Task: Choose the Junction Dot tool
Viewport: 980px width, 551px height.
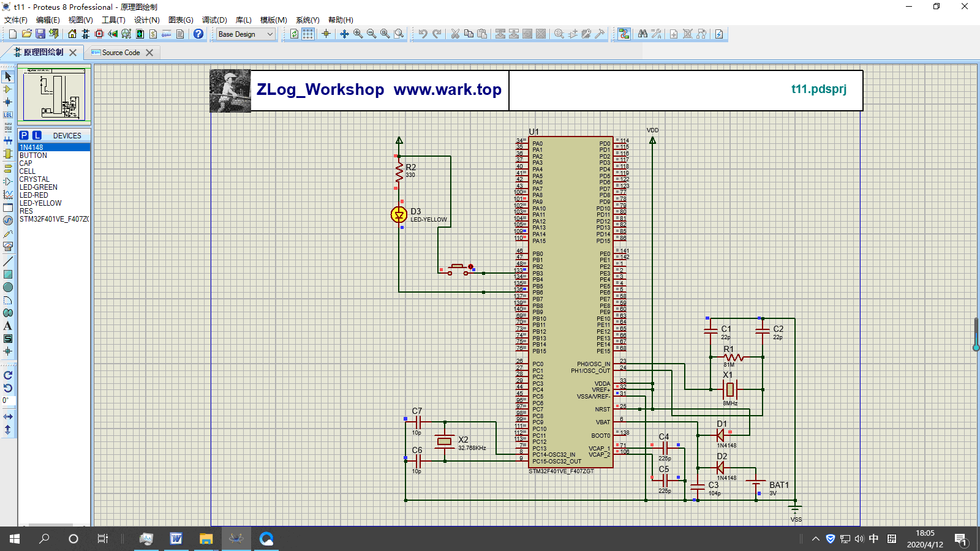Action: [8, 102]
